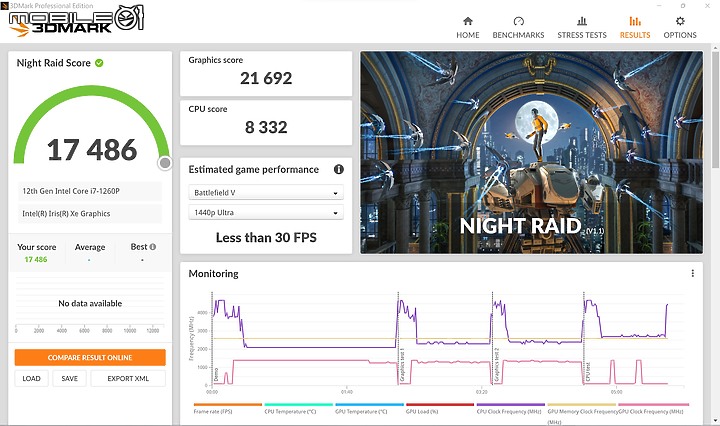
Task: Toggle CPU Clock Frequency legend series
Action: click(x=511, y=409)
